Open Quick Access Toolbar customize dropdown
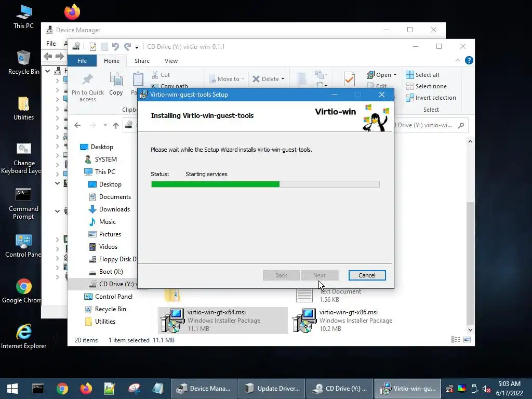 click(x=137, y=47)
